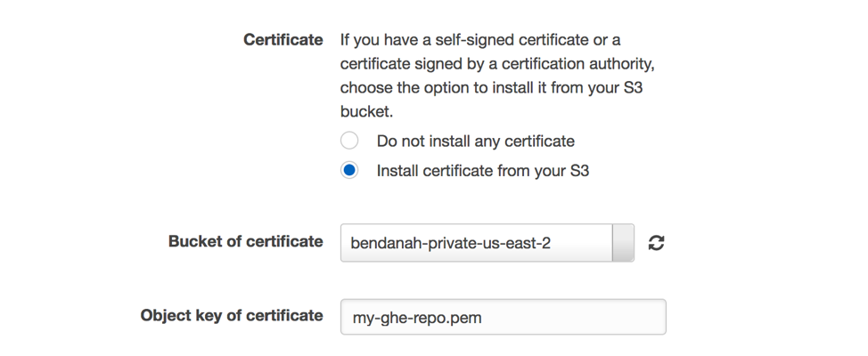The width and height of the screenshot is (868, 356).
Task: Click the refresh icon beside the bucket dropdown
Action: (656, 243)
